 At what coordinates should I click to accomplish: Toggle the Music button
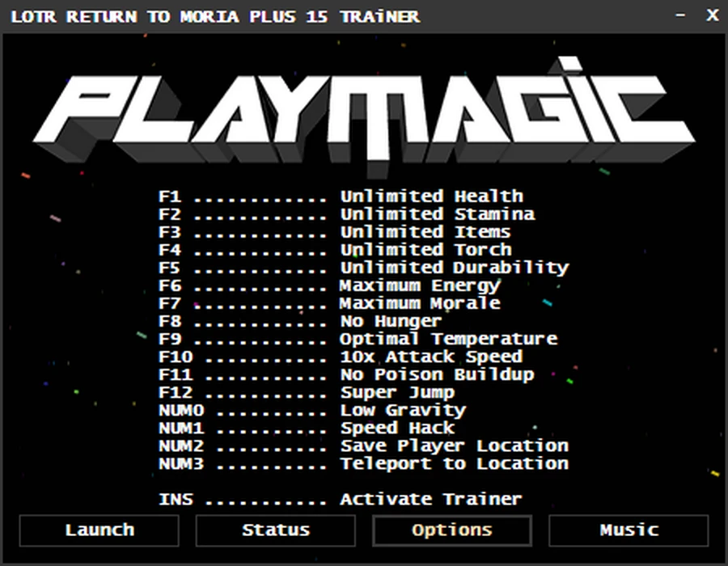click(x=629, y=530)
